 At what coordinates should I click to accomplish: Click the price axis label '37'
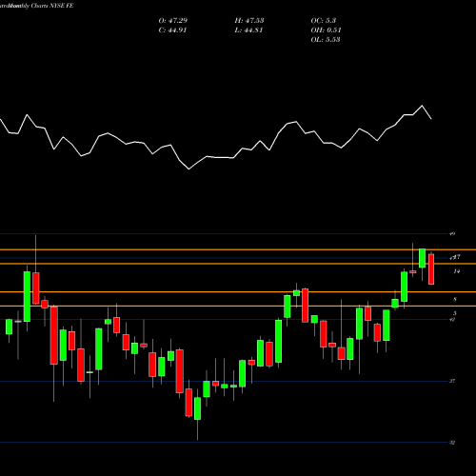tap(452, 381)
